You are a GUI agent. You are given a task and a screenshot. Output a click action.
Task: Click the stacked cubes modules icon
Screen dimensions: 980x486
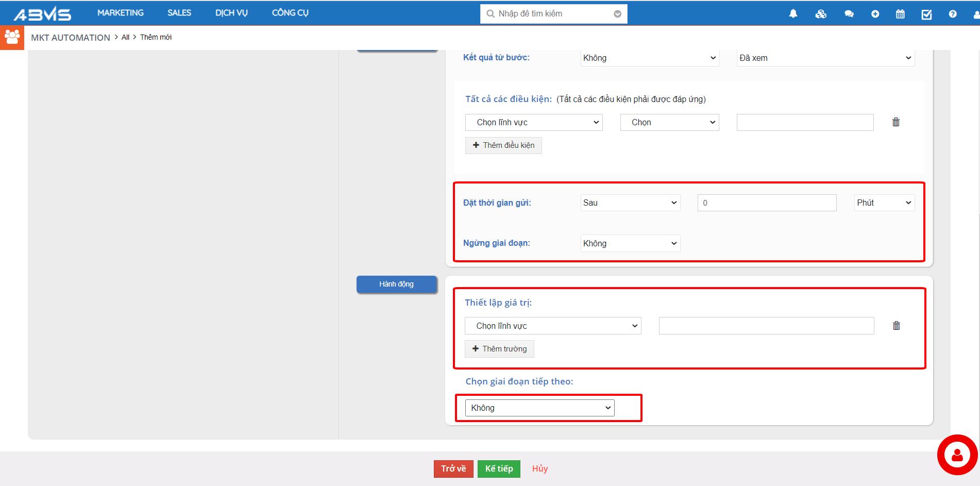click(x=821, y=14)
